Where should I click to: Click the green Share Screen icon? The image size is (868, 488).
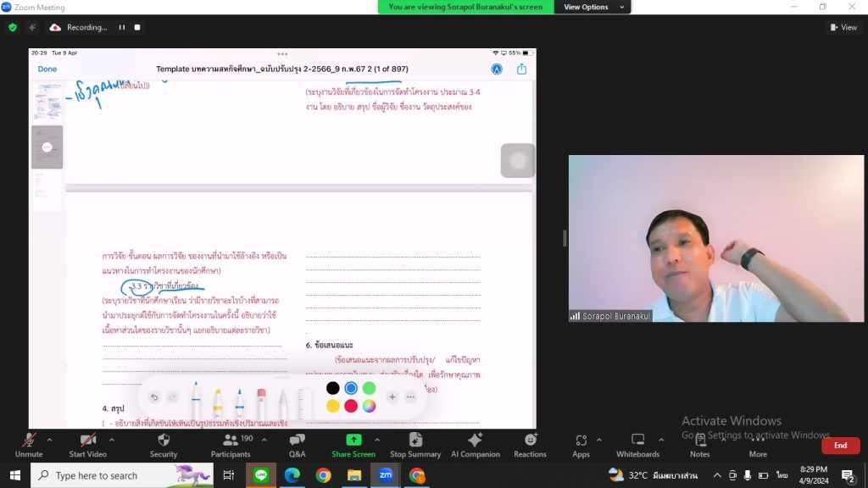[353, 440]
